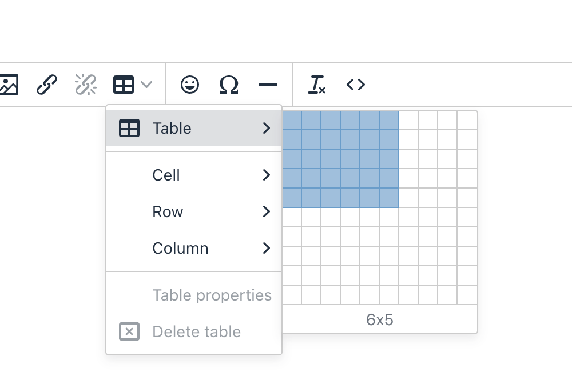The width and height of the screenshot is (572, 392).
Task: Click the Table properties option
Action: [212, 295]
